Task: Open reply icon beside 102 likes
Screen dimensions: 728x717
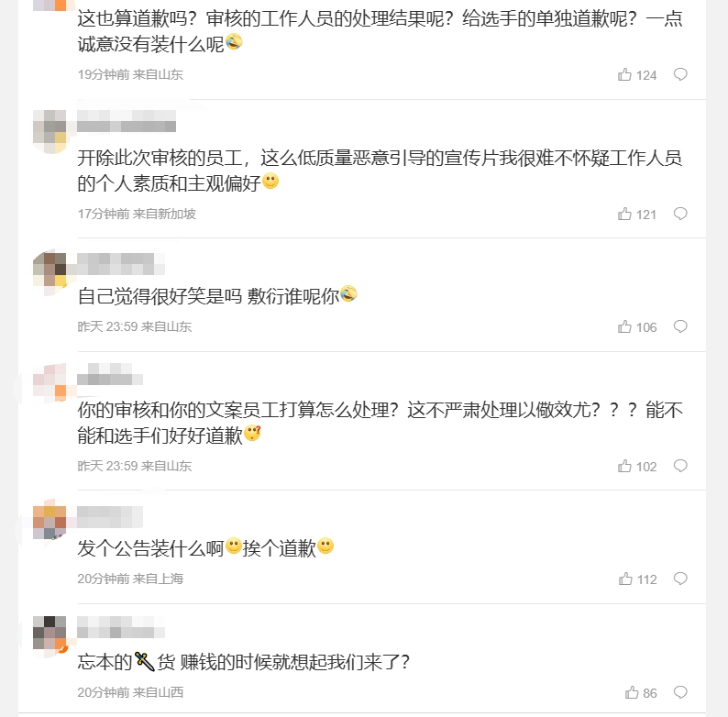Action: [680, 466]
